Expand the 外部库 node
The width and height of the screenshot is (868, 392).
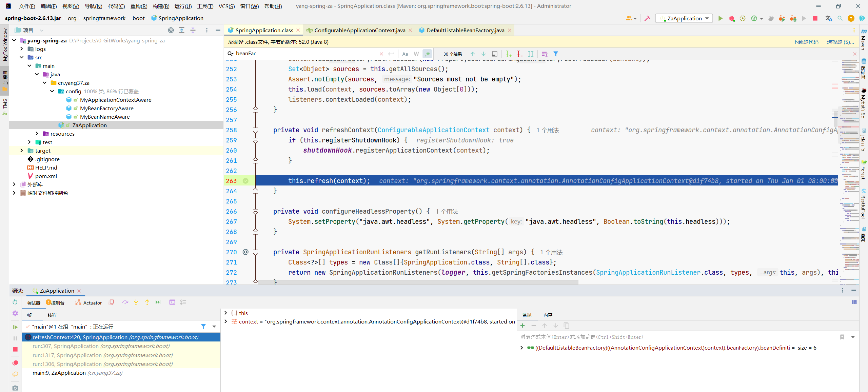(x=14, y=184)
